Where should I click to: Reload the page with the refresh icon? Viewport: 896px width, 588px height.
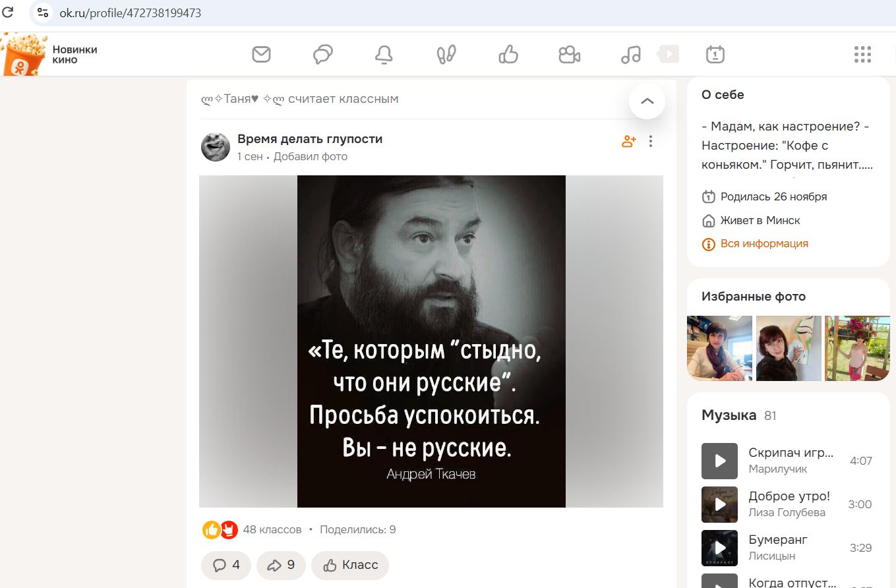(x=9, y=13)
